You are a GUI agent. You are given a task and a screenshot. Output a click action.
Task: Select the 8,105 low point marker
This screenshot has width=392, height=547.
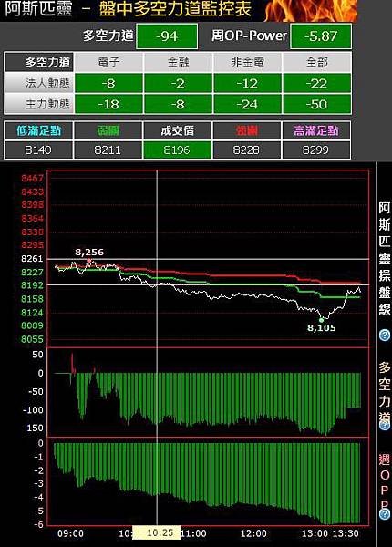[321, 320]
